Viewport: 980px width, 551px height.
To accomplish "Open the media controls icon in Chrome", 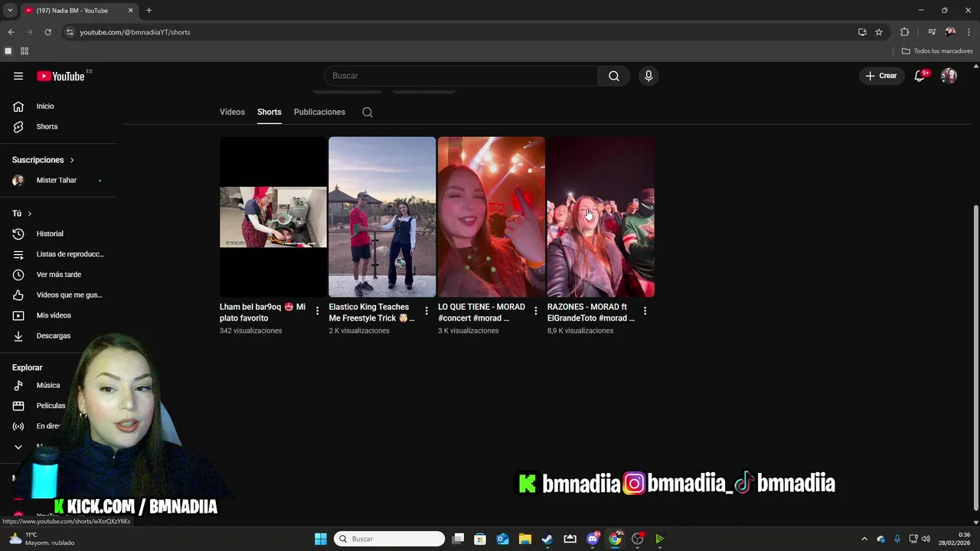I will (932, 32).
